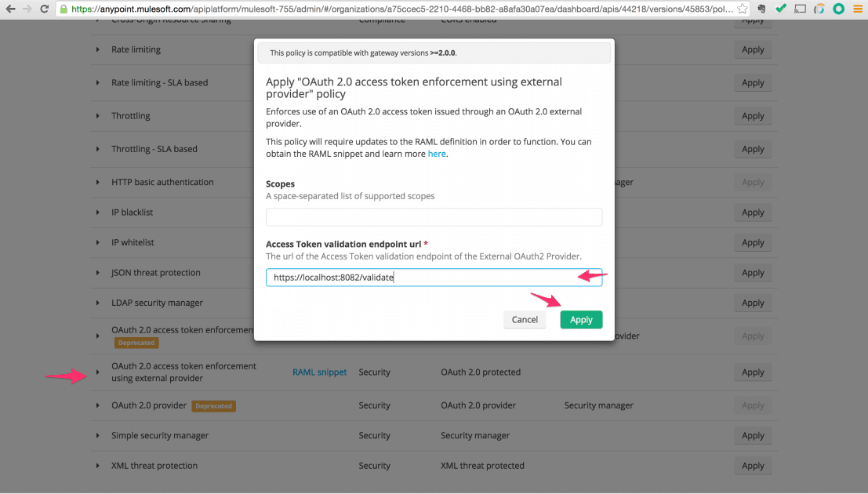Viewport: 868px width, 494px height.
Task: Open the Chrome hamburger menu
Action: pyautogui.click(x=857, y=9)
